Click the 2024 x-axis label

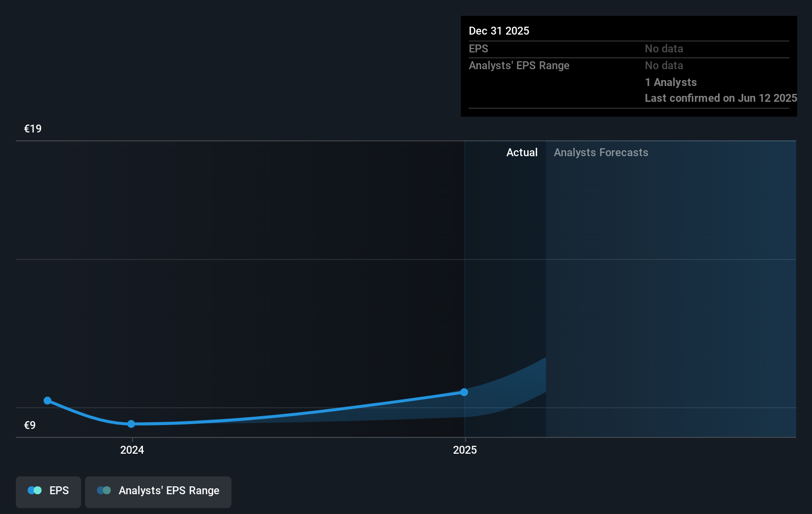tap(132, 450)
